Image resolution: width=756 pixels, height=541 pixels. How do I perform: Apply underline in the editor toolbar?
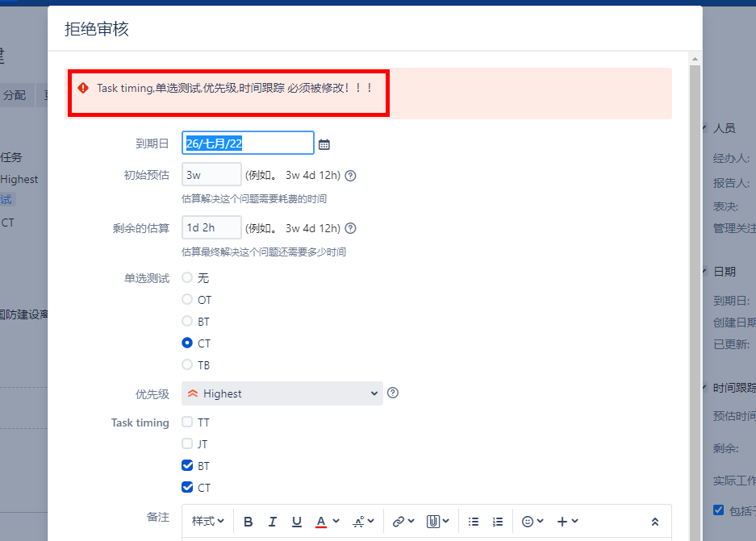297,522
